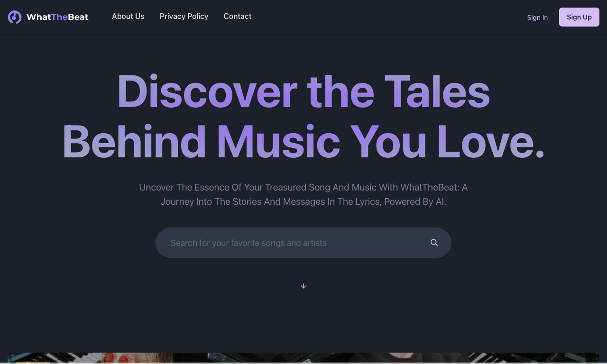Click the word 'Love.' in the headline

(x=490, y=142)
